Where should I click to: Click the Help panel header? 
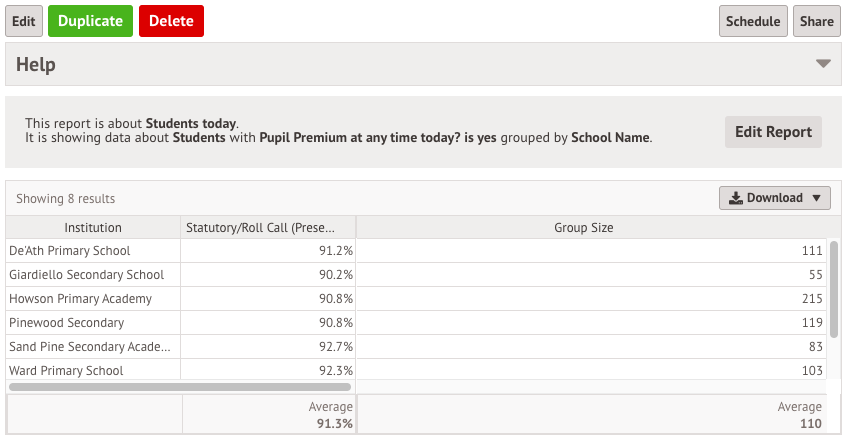click(423, 64)
